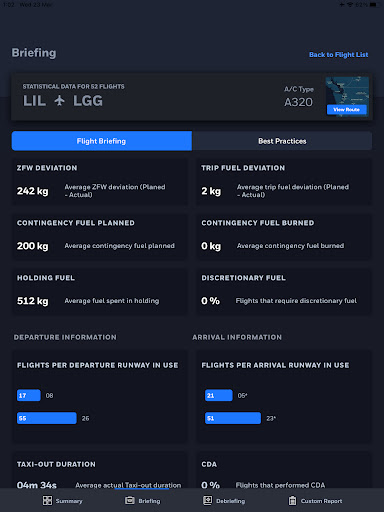
Task: Open the ZFW Deviation card
Action: click(x=100, y=181)
